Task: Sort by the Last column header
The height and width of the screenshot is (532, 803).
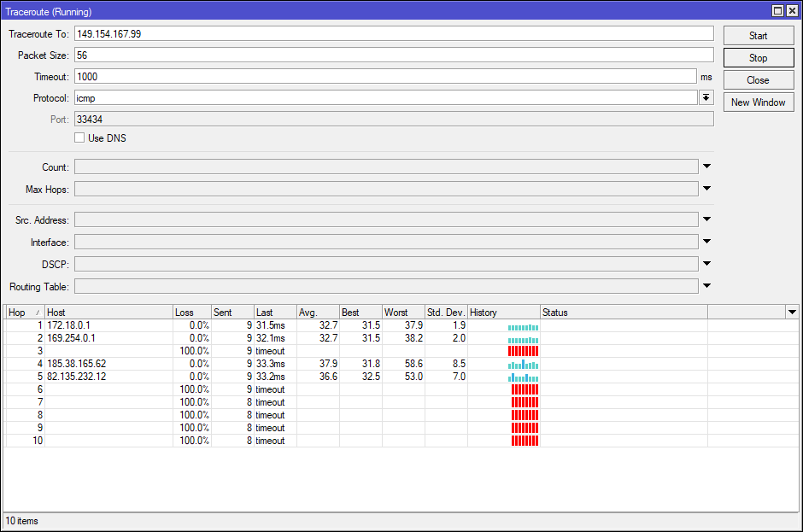Action: click(275, 313)
